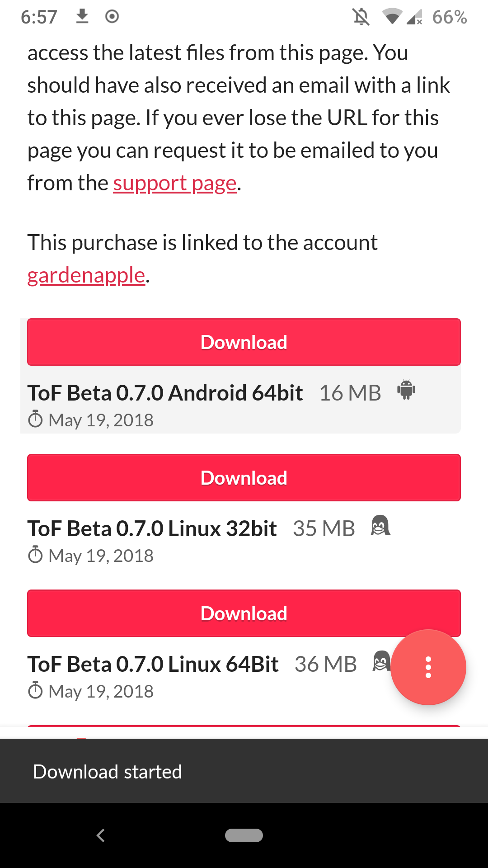Tap the clock icon under Linux 64Bit
Viewport: 488px width, 868px height.
[x=35, y=691]
